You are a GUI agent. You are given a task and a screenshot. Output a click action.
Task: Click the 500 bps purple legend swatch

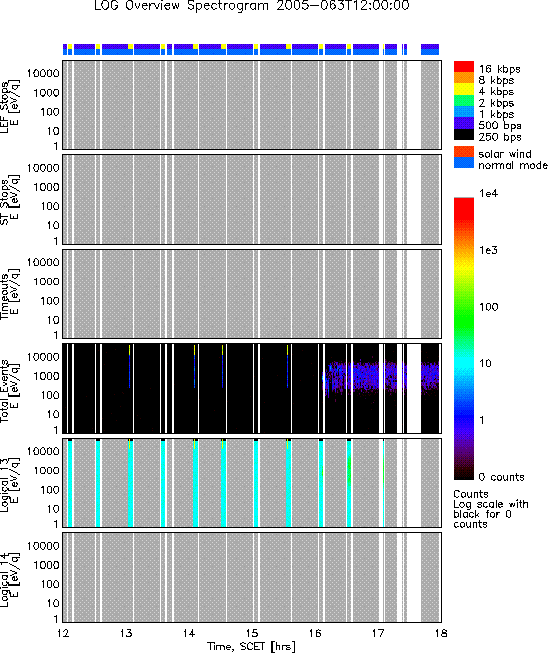(463, 123)
